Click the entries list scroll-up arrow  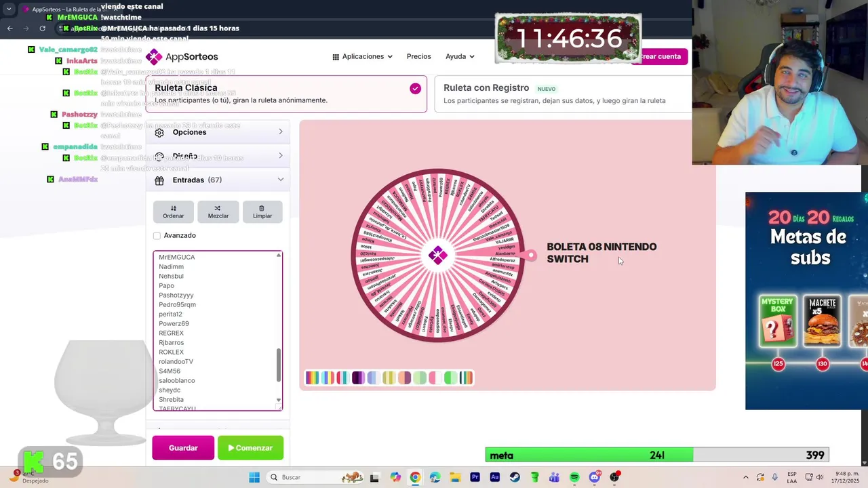tap(278, 255)
